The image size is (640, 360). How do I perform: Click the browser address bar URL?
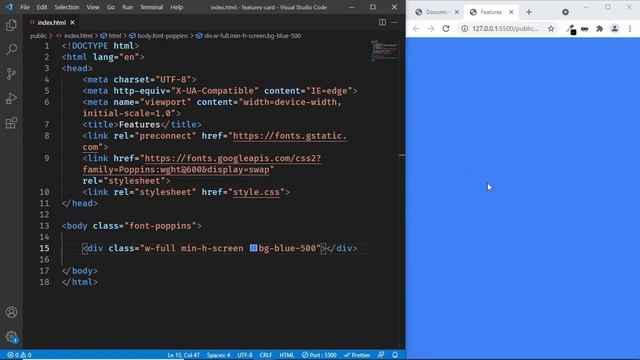(505, 29)
